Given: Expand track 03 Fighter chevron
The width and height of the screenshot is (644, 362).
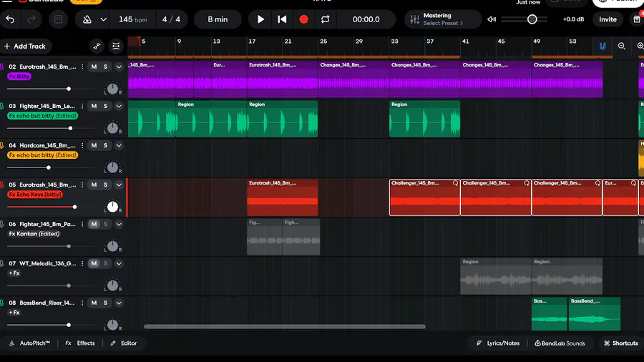Looking at the screenshot, I should pyautogui.click(x=119, y=106).
